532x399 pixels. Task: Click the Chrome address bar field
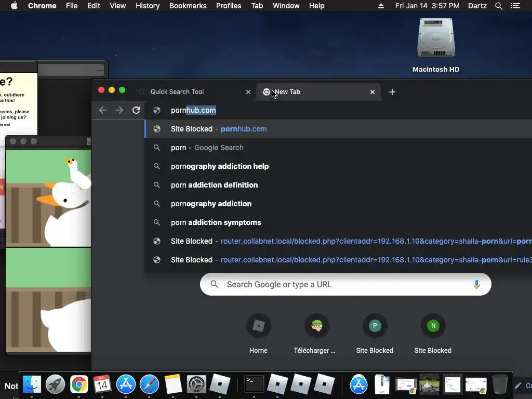(x=339, y=110)
